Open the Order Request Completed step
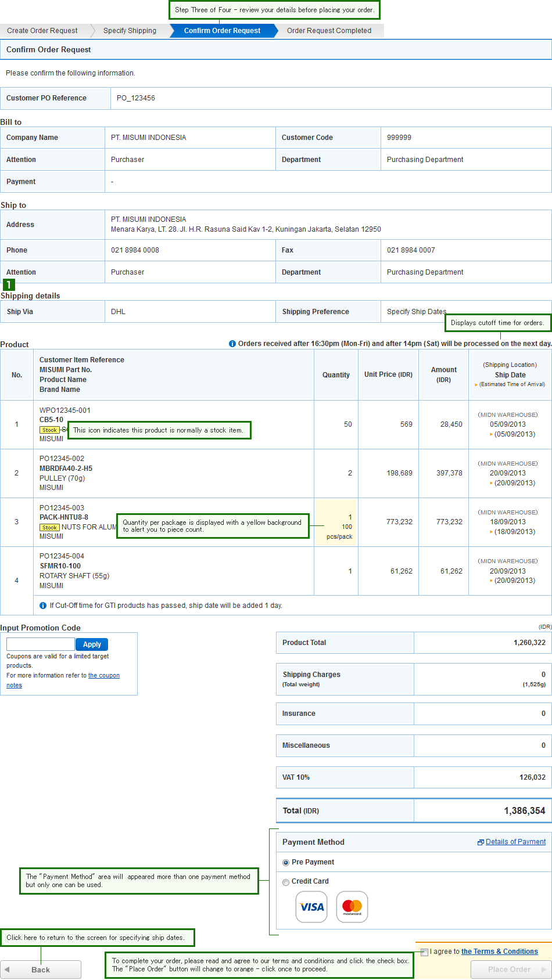Image resolution: width=552 pixels, height=980 pixels. click(329, 31)
